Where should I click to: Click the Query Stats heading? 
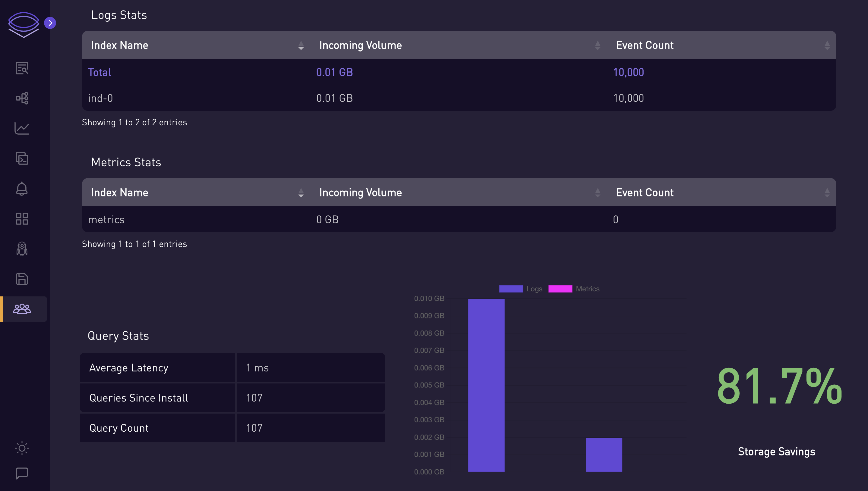(118, 336)
